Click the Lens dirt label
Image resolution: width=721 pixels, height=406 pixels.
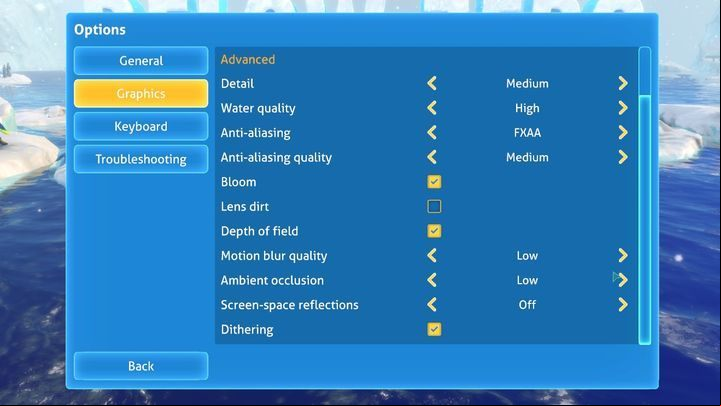tap(245, 206)
